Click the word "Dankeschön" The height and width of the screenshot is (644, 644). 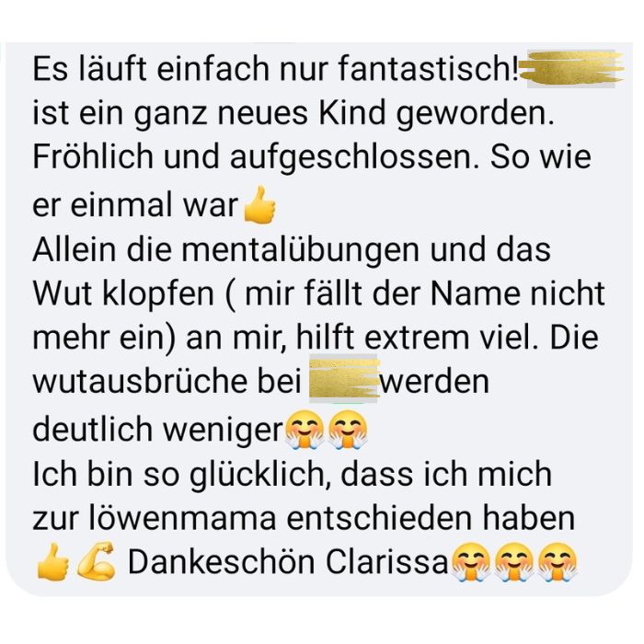coord(222,561)
